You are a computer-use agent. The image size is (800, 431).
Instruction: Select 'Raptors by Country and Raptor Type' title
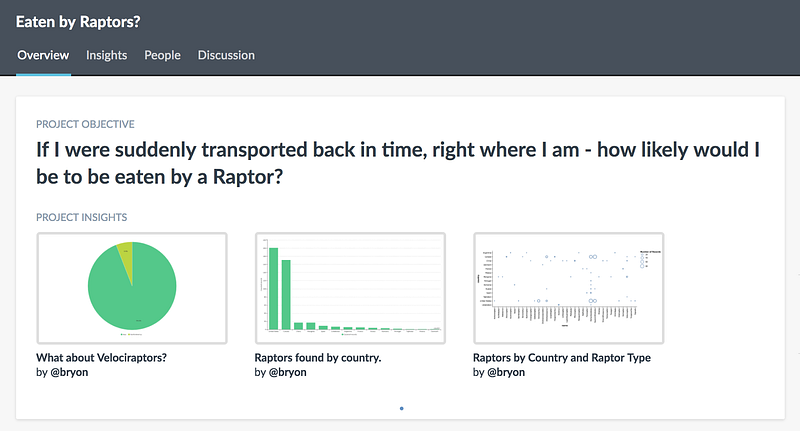coord(562,357)
